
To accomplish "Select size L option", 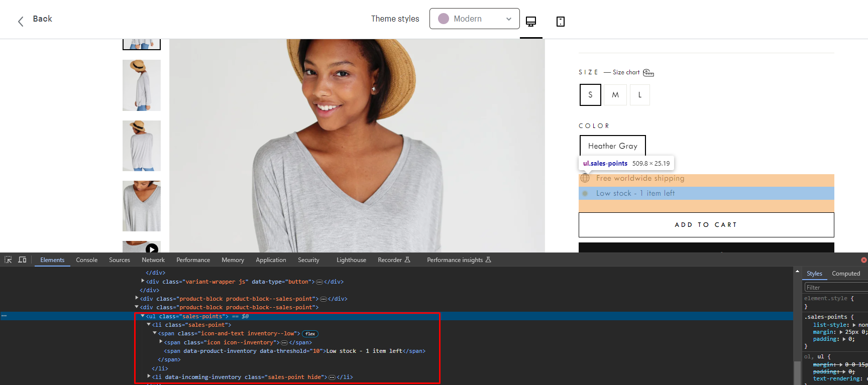I will pyautogui.click(x=640, y=95).
